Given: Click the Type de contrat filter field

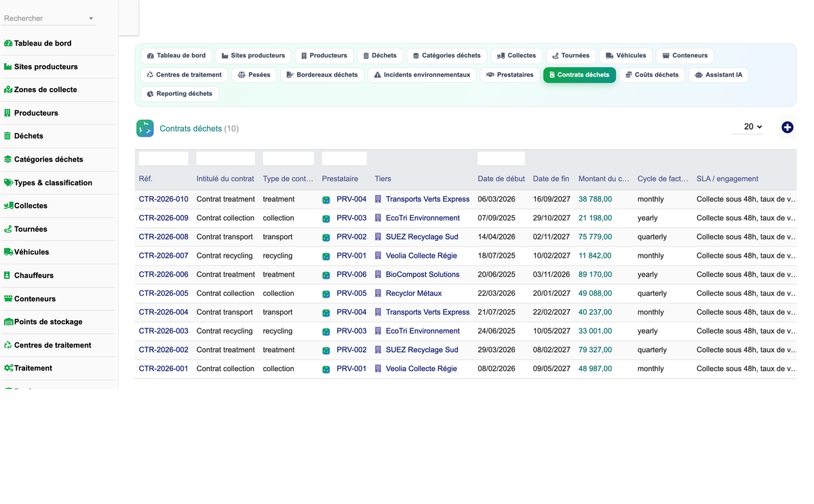Looking at the screenshot, I should tap(288, 159).
